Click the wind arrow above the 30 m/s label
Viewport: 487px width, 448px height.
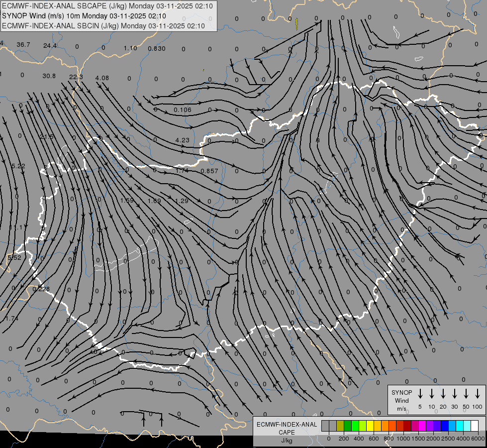(x=454, y=393)
